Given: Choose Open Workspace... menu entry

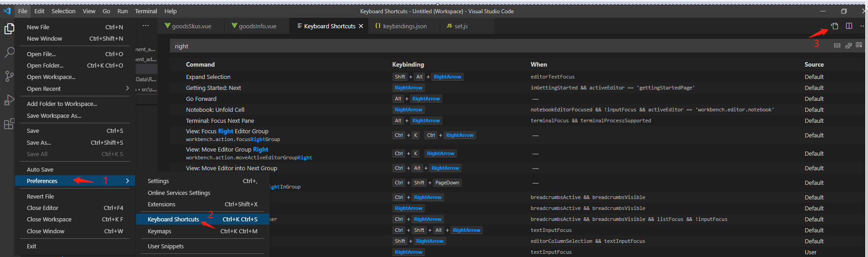Looking at the screenshot, I should pos(75,77).
